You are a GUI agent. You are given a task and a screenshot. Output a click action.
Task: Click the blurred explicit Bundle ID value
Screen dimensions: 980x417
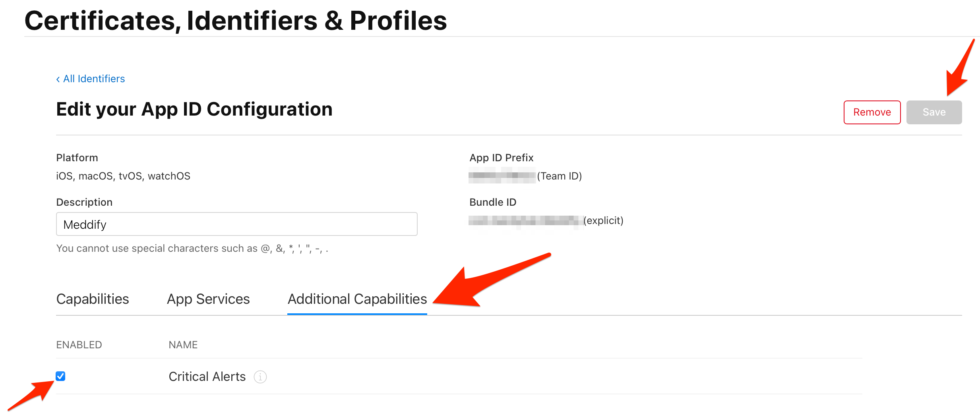[525, 221]
